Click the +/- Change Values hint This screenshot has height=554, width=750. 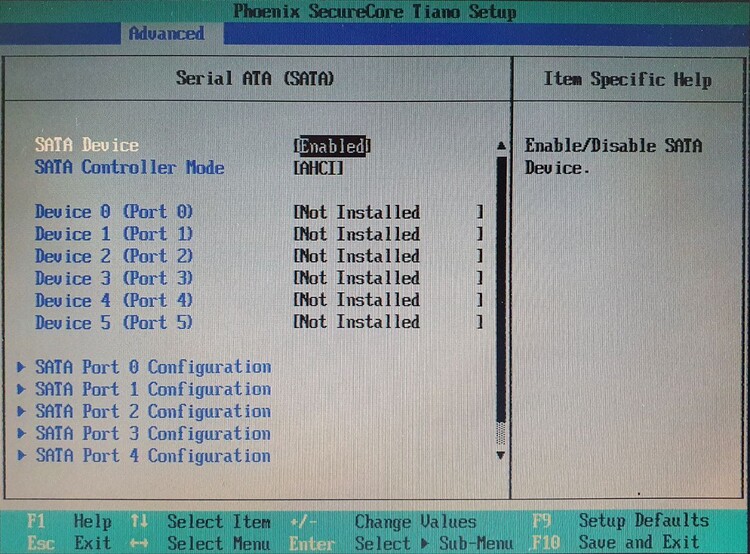[383, 521]
